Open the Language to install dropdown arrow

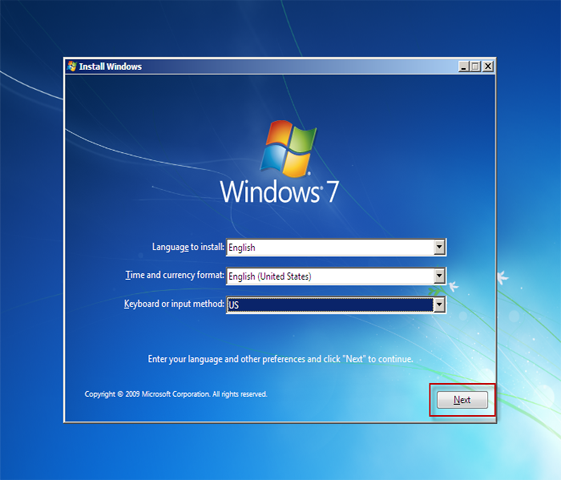click(439, 247)
